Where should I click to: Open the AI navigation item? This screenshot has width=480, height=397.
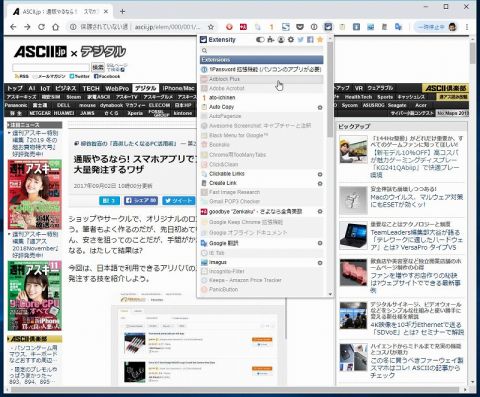click(32, 88)
